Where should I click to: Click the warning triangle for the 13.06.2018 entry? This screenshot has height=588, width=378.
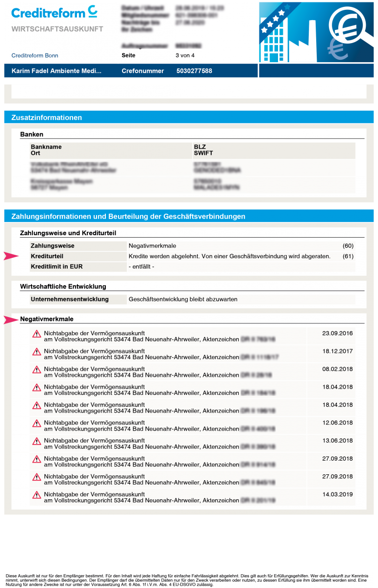pos(37,441)
